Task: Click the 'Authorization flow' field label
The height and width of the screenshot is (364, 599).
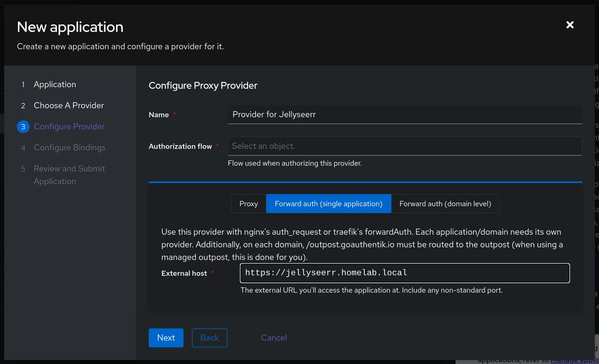Action: coord(180,146)
